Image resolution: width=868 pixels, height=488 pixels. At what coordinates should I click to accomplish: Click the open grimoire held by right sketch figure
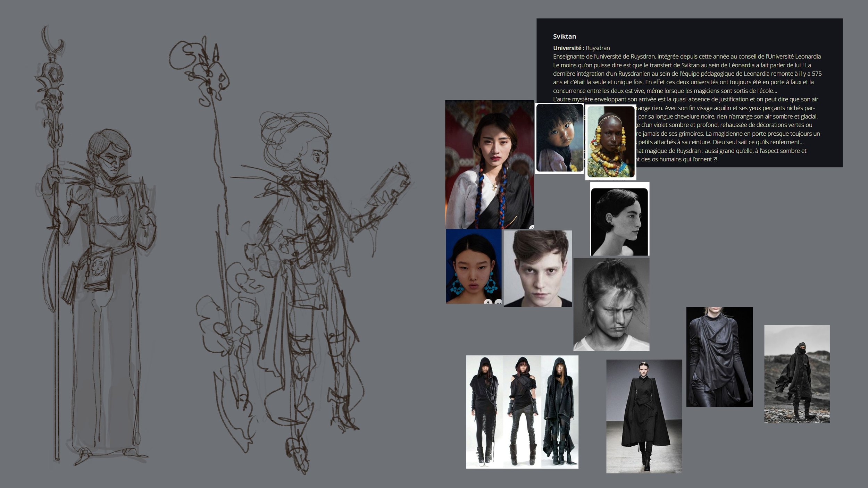point(392,186)
